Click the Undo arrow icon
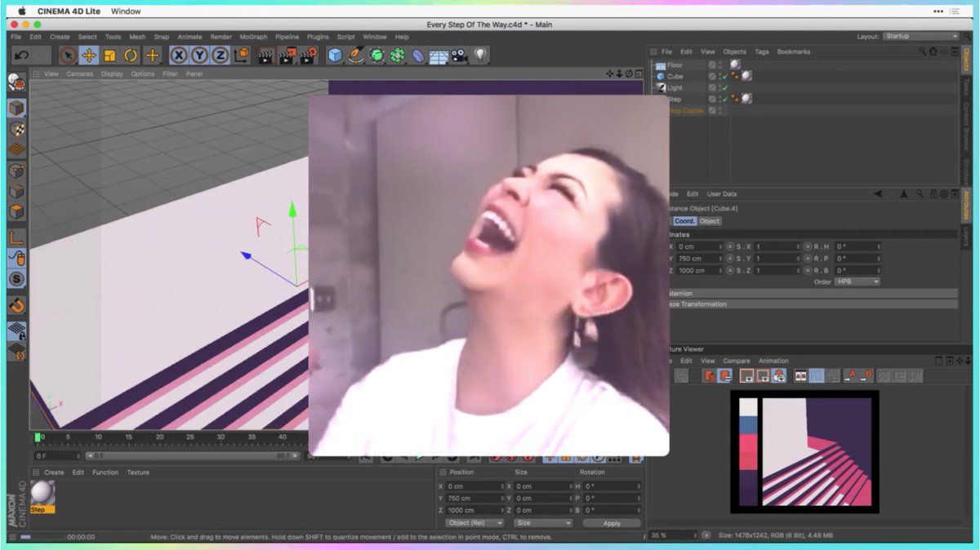 click(x=22, y=55)
